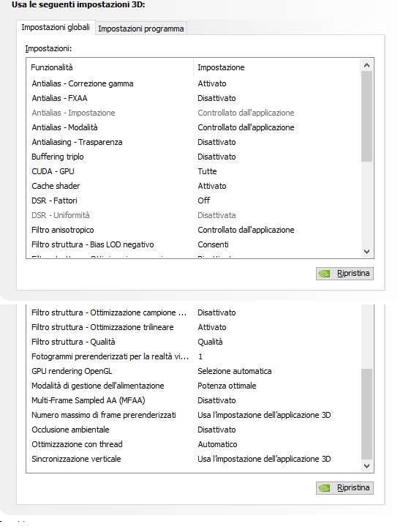
Task: Click the upper Ripristina button with NVIDIA logo
Action: pyautogui.click(x=344, y=274)
